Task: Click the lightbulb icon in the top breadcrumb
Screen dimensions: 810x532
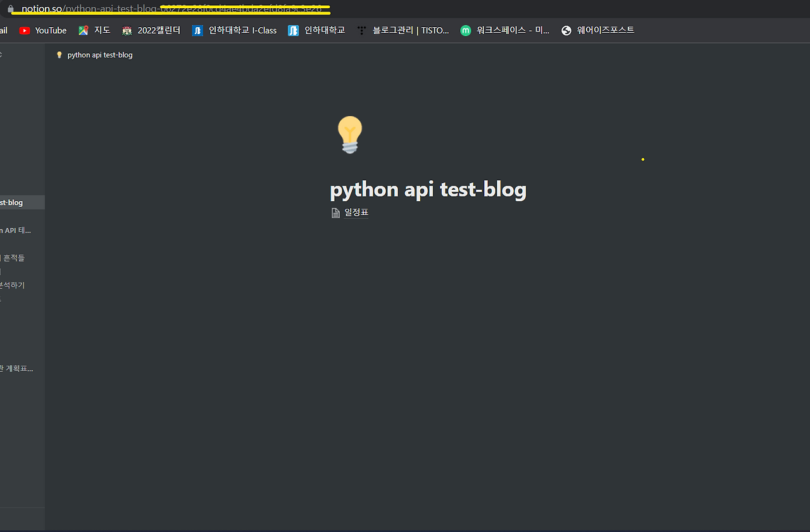Action: tap(59, 54)
